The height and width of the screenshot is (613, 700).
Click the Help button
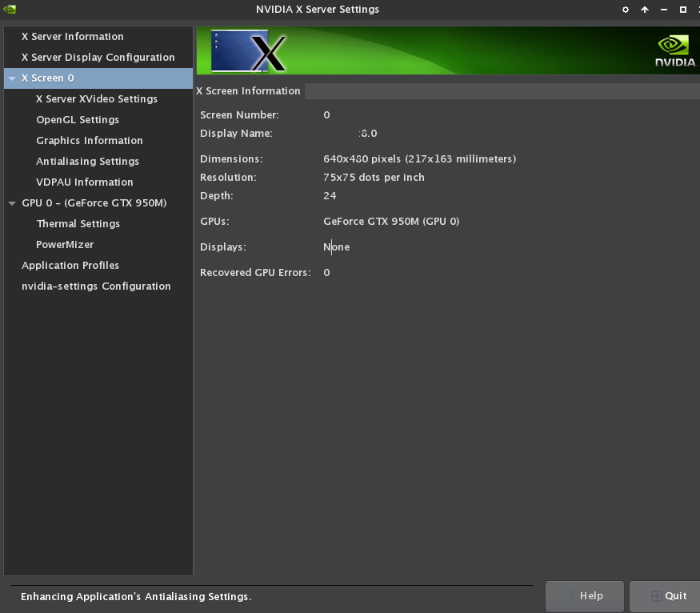tap(585, 596)
